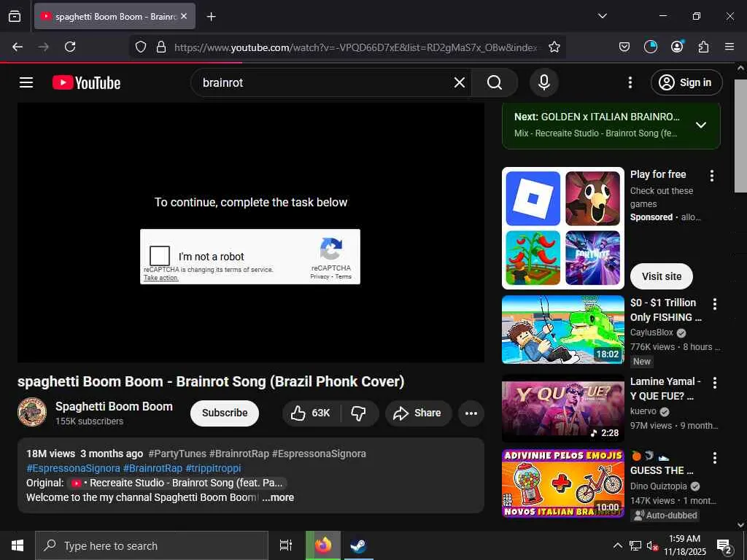
Task: Bookmark this page with star
Action: (554, 47)
